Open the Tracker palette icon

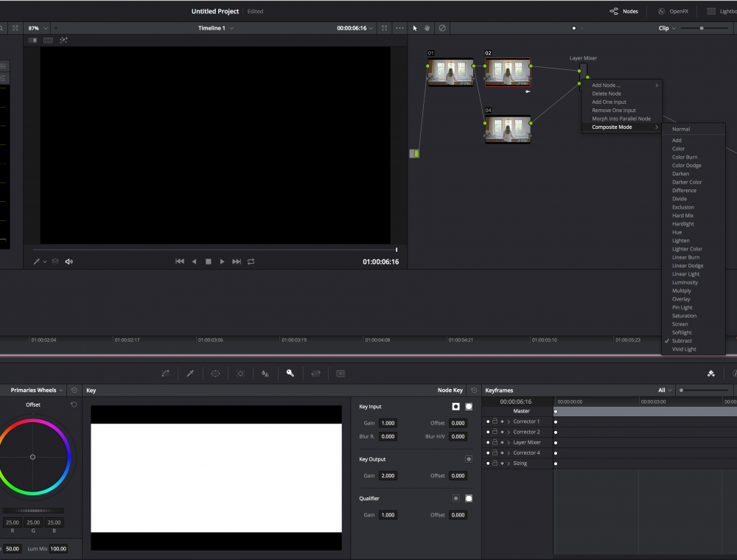[x=241, y=374]
